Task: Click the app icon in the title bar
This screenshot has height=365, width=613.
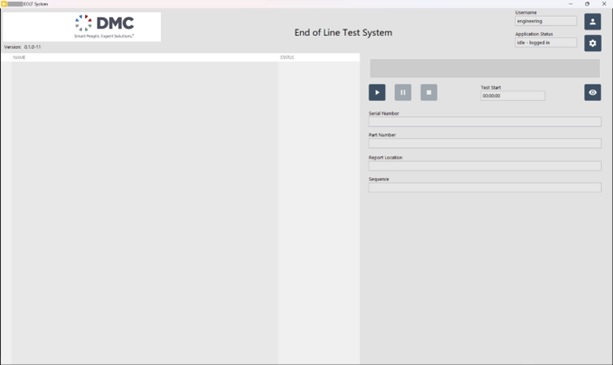Action: 4,4
